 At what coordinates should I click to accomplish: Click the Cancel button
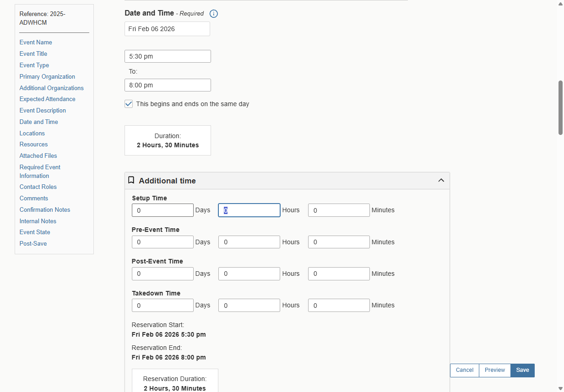pos(465,371)
